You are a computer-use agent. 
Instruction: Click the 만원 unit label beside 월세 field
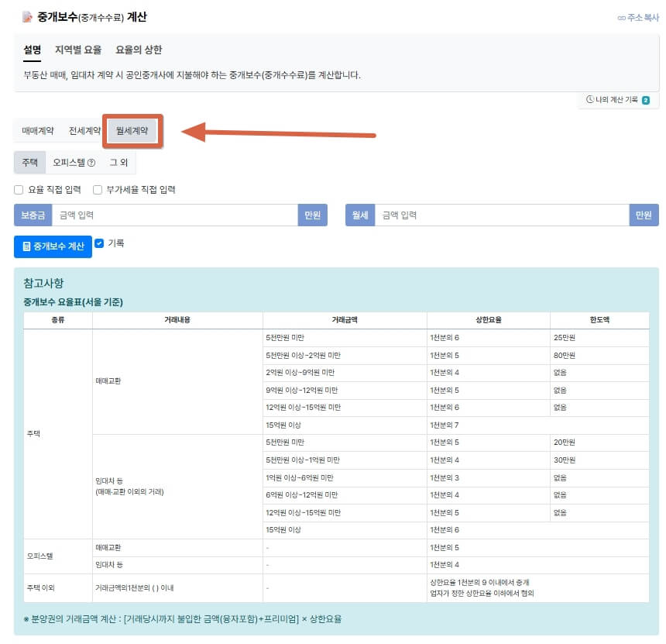(644, 215)
